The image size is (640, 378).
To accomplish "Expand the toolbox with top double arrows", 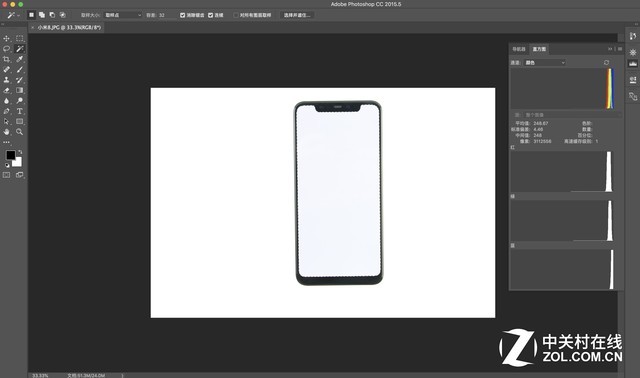I will pos(2,24).
